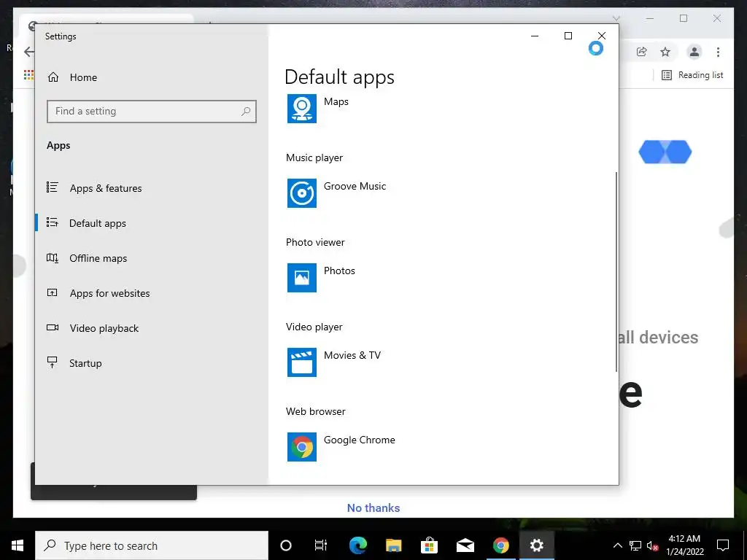Click the Offline maps sidebar icon
The height and width of the screenshot is (560, 747).
click(x=53, y=257)
